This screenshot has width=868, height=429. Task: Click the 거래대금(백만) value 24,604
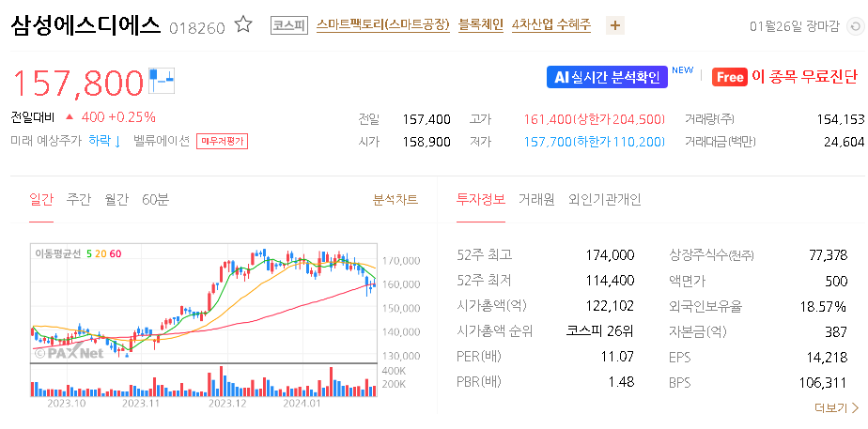point(844,142)
